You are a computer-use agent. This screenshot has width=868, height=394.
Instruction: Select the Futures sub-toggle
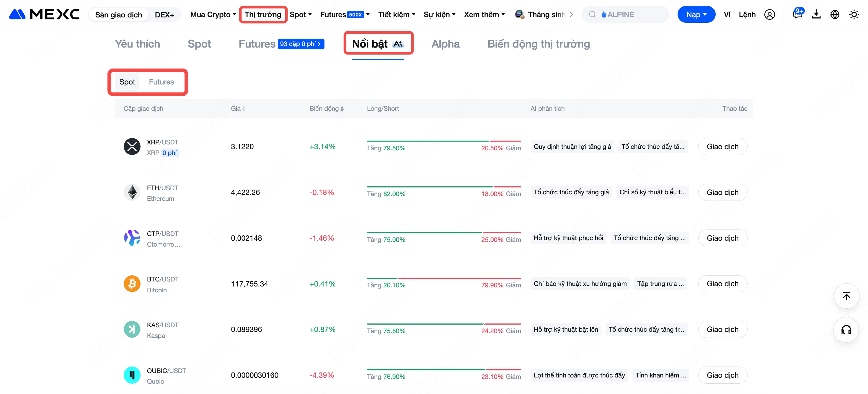[x=161, y=82]
